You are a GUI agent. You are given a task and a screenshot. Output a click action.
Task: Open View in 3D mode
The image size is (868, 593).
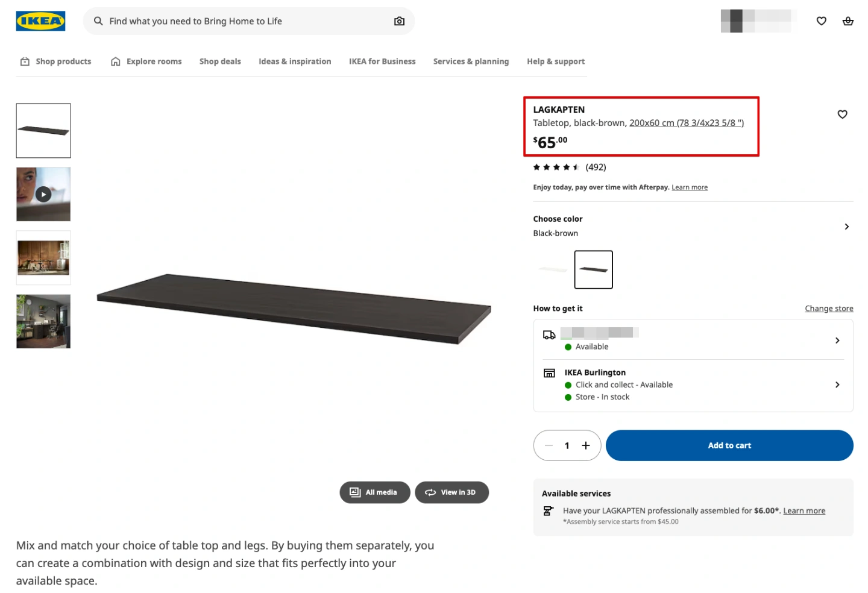(x=451, y=492)
